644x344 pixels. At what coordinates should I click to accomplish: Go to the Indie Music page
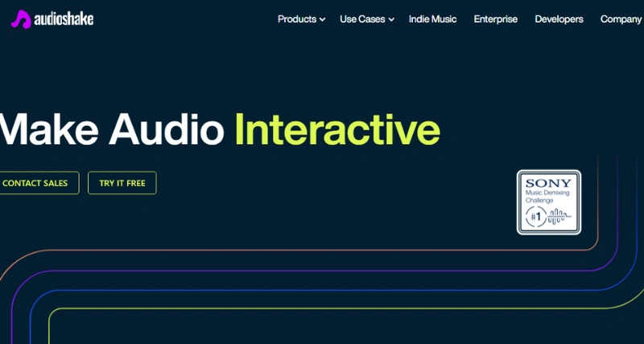coord(432,19)
